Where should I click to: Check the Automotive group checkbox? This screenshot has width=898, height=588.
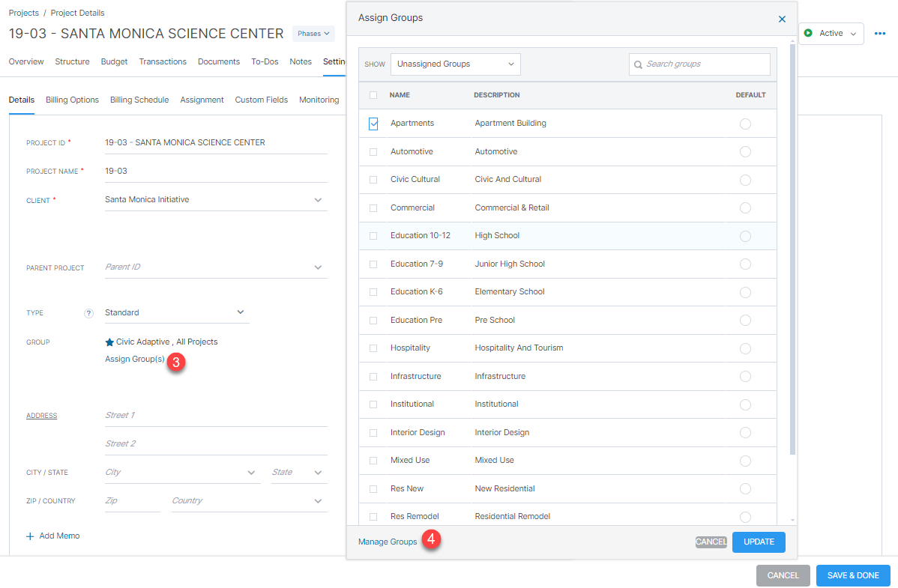point(373,151)
